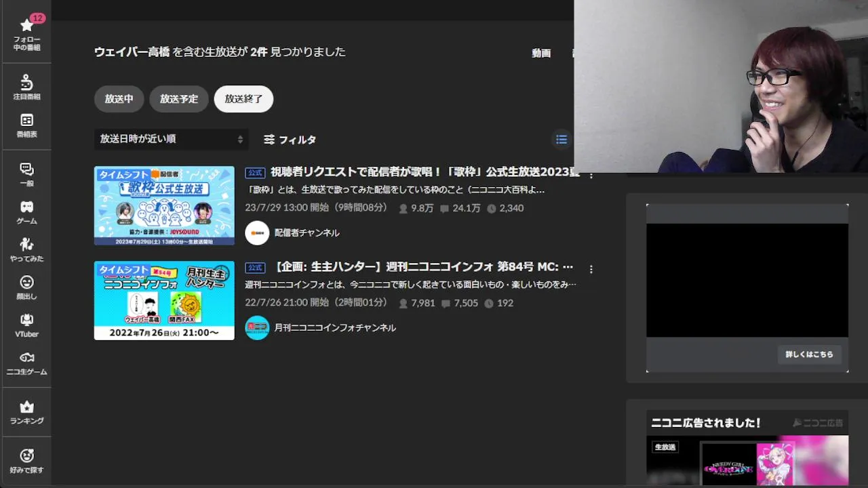868x488 pixels.
Task: Switch to 動画 search tab
Action: [x=541, y=53]
